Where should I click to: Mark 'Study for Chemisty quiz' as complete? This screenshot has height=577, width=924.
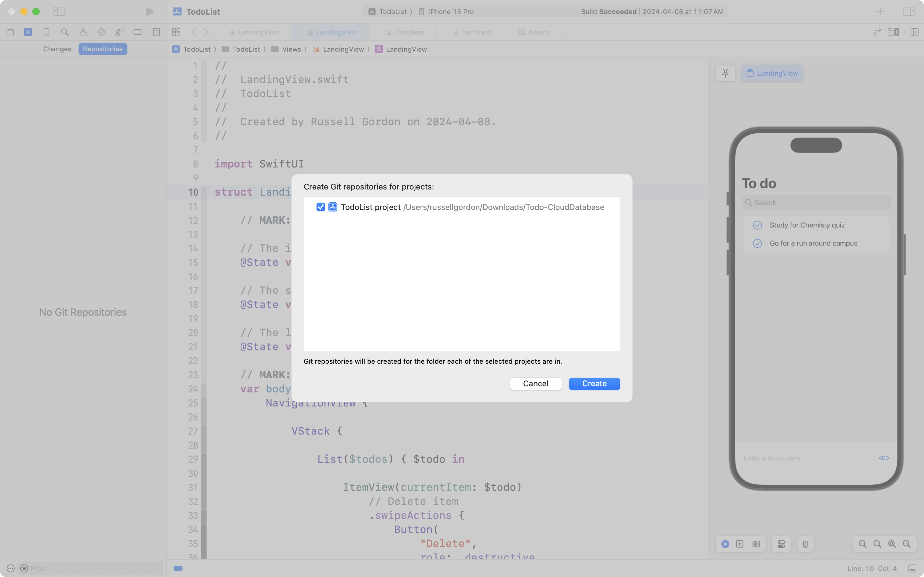click(758, 225)
